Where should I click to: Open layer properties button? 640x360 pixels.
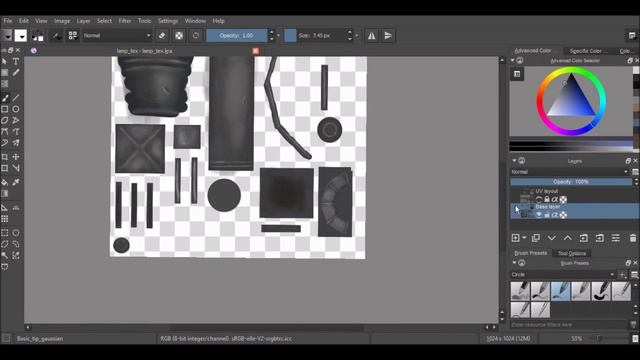[x=616, y=238]
